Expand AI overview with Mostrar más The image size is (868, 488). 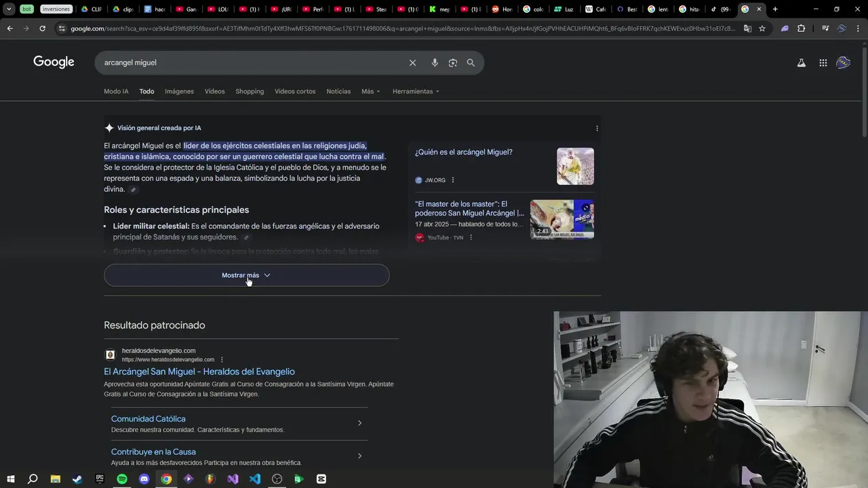click(x=246, y=275)
